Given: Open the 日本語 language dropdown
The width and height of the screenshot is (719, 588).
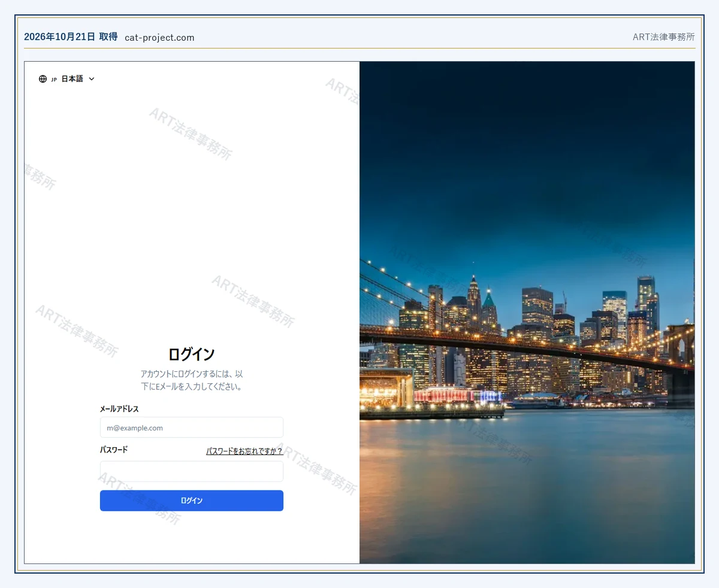Looking at the screenshot, I should (x=67, y=79).
